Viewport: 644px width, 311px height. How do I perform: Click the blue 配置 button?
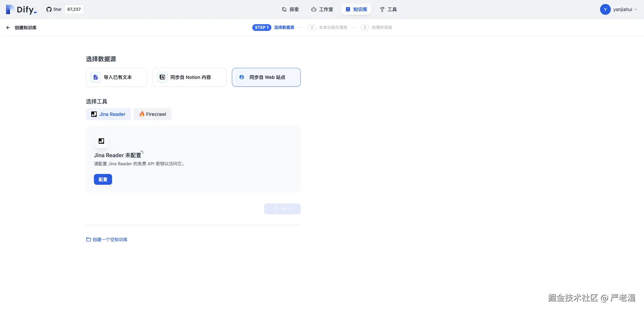103,179
